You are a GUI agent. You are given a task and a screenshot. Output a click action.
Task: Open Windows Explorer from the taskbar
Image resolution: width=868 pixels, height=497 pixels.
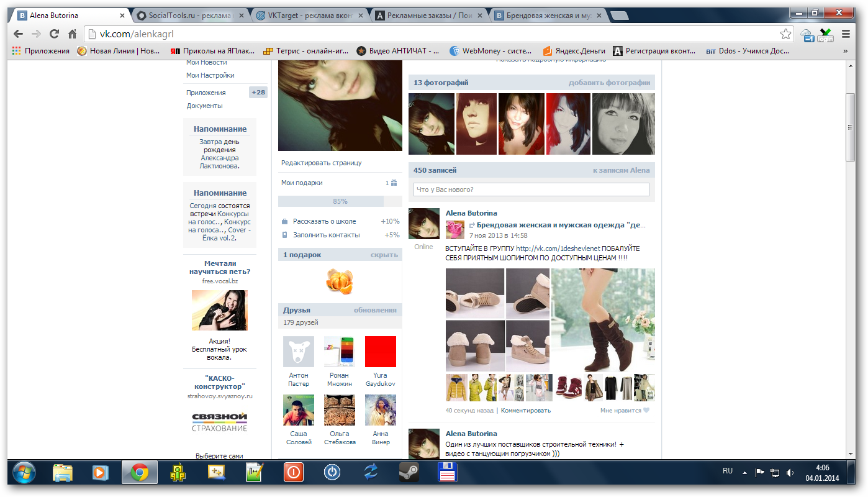coord(63,473)
